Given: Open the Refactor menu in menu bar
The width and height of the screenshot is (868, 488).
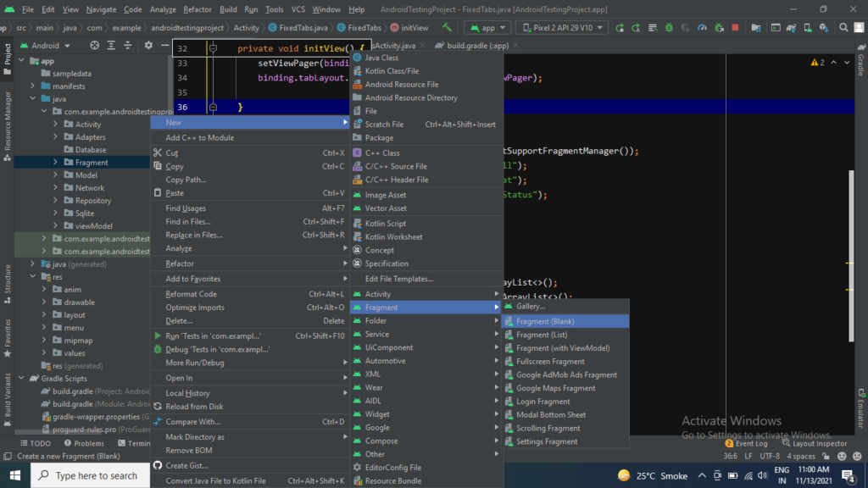Looking at the screenshot, I should pos(198,9).
